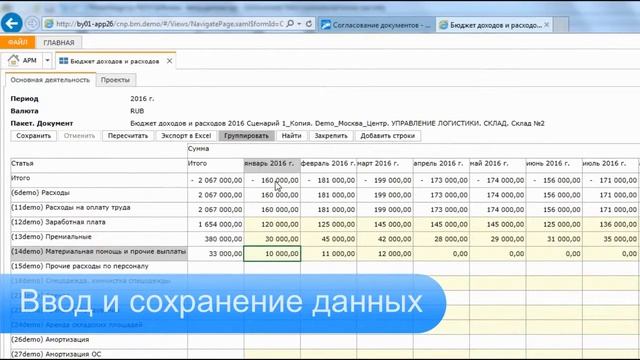Click the Сохранить button
Image resolution: width=640 pixels, height=360 pixels.
pyautogui.click(x=33, y=136)
